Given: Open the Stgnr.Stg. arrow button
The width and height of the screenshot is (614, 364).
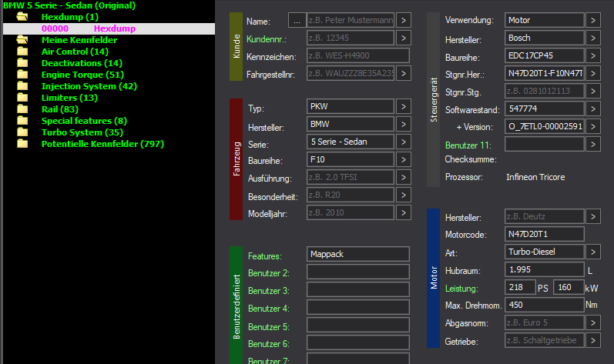Looking at the screenshot, I should pos(593,91).
